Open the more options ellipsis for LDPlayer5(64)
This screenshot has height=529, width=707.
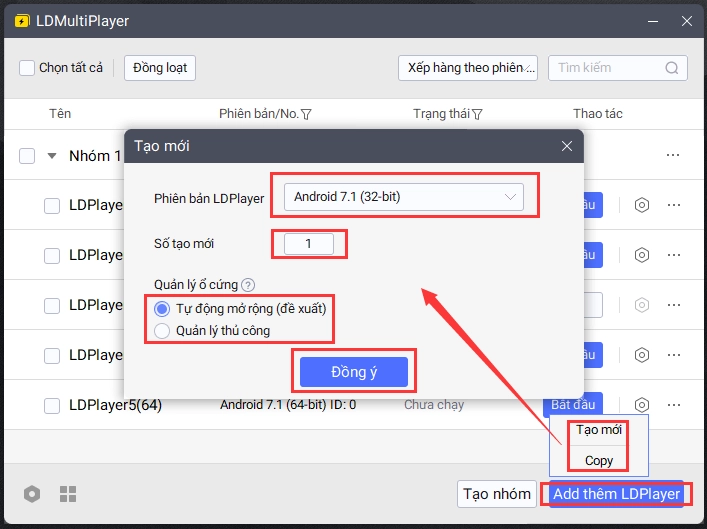(x=674, y=405)
